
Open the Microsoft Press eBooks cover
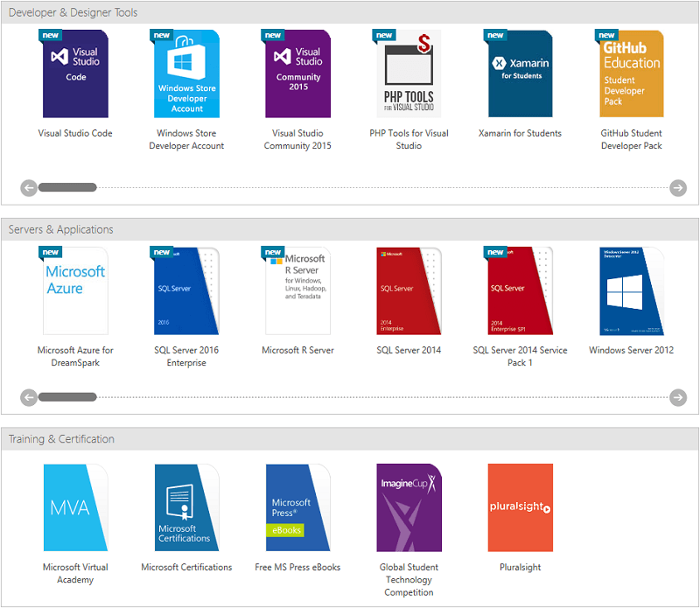click(297, 507)
